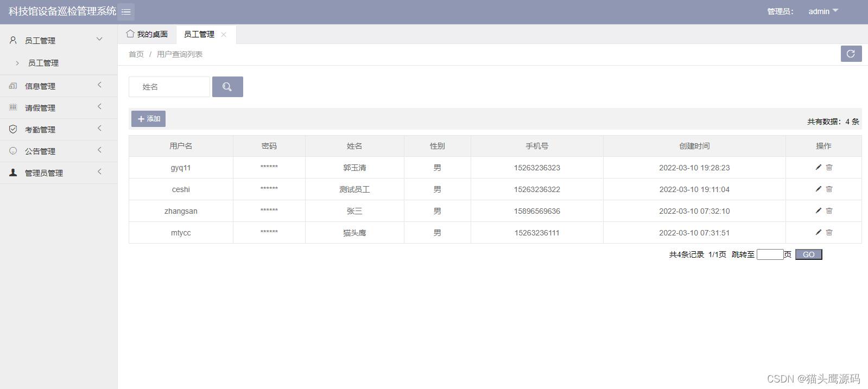Close the 员工管理 tab
This screenshot has height=389, width=868.
click(224, 34)
